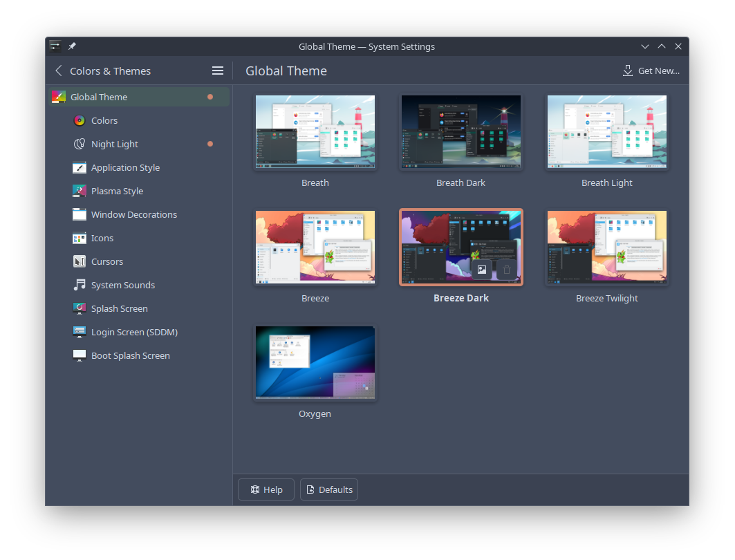
Task: Click the Plasma Style icon
Action: 80,191
